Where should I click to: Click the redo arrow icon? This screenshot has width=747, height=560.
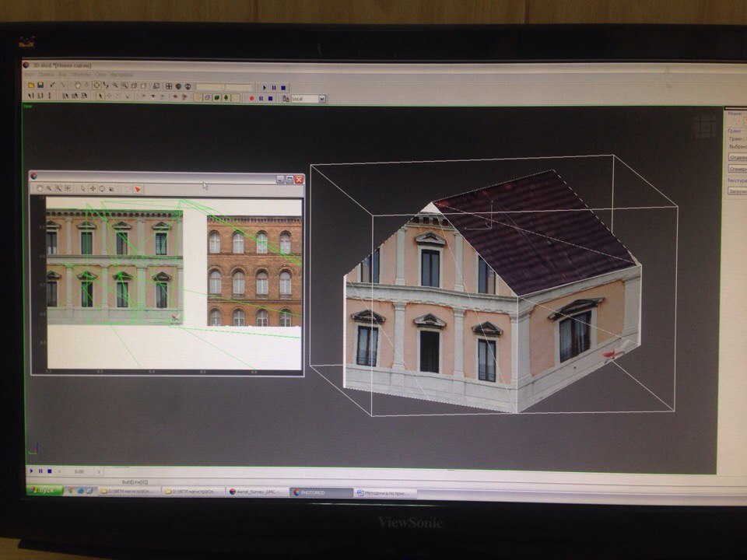(62, 86)
